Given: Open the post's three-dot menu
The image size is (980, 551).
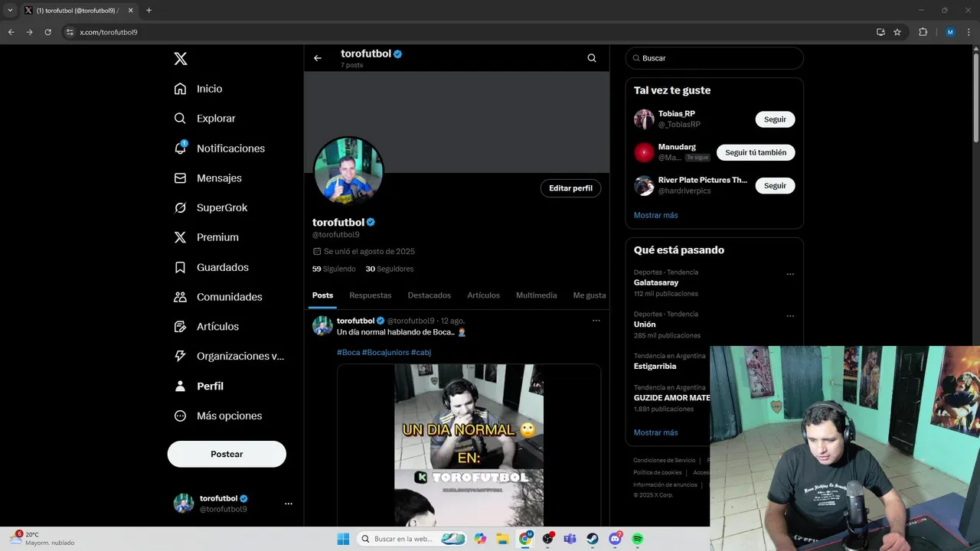Looking at the screenshot, I should click(596, 321).
